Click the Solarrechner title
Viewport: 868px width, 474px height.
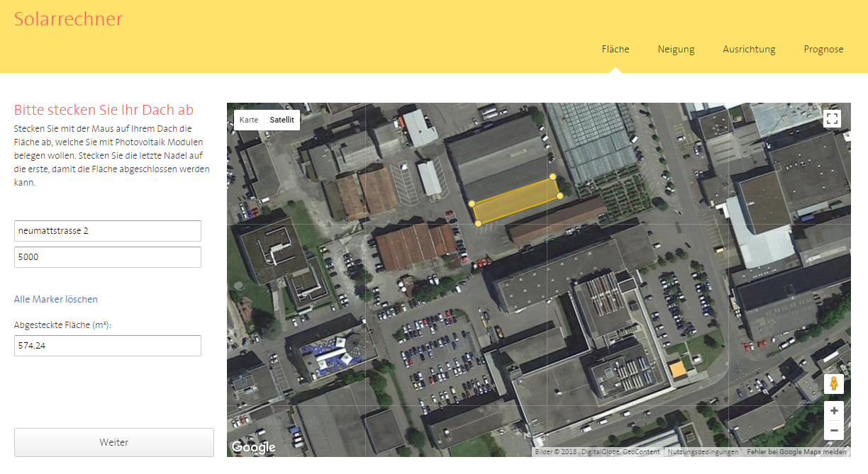pyautogui.click(x=68, y=19)
